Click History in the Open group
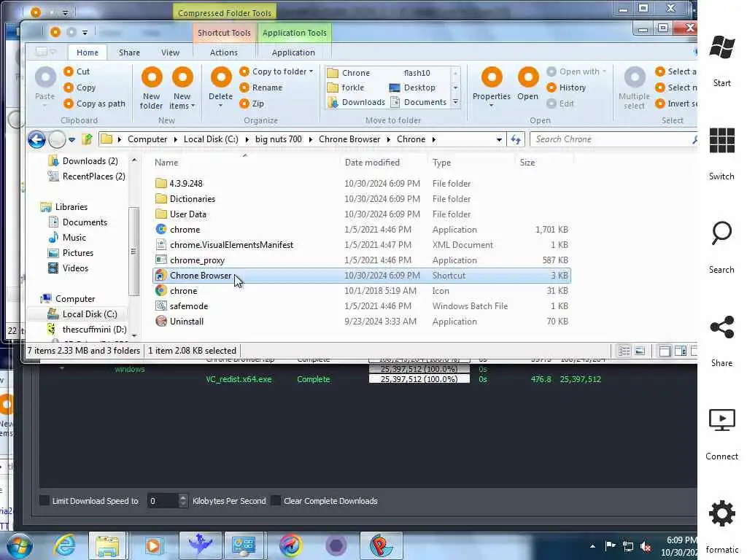This screenshot has height=560, width=747. 566,87
